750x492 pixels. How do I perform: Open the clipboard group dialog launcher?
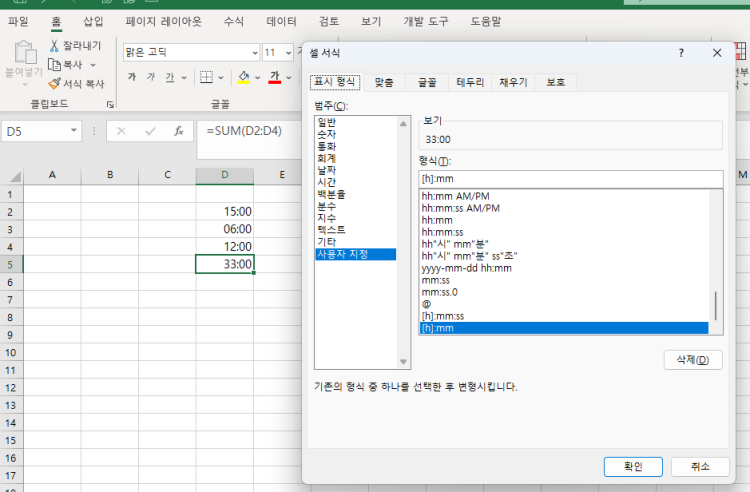coord(109,104)
